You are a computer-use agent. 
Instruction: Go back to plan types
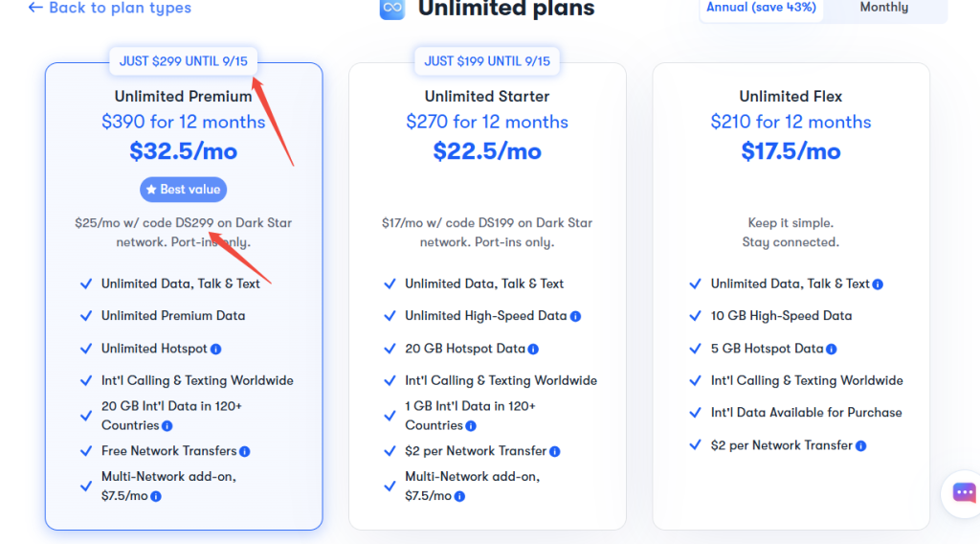click(x=110, y=8)
